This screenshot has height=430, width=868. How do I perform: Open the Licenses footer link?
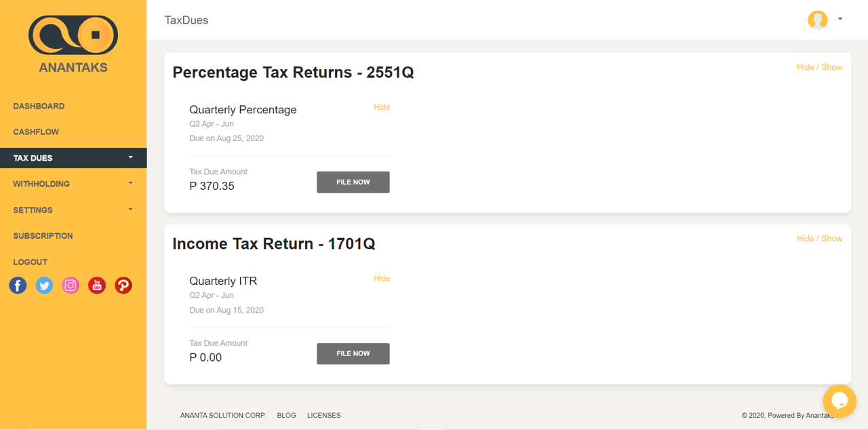click(x=323, y=415)
